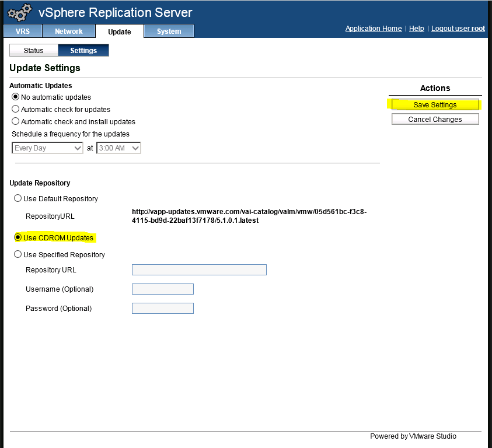The width and height of the screenshot is (492, 448).
Task: Enable "Use Specified Repository"
Action: [x=18, y=254]
